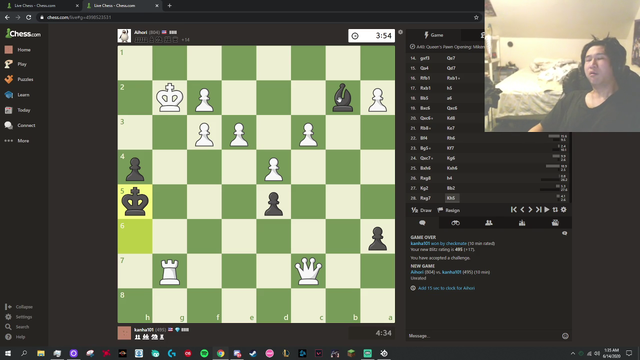Image resolution: width=640 pixels, height=360 pixels.
Task: Select the black king on h5
Action: (x=135, y=202)
